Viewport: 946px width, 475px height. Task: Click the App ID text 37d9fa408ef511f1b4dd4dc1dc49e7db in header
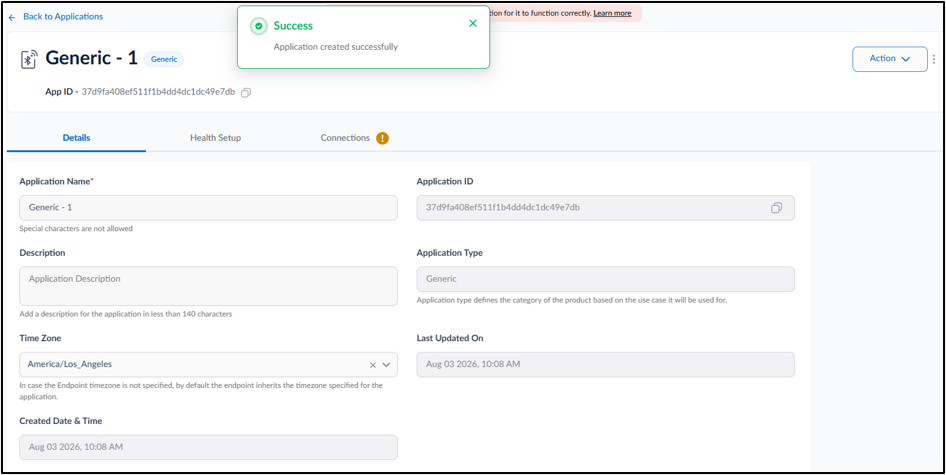click(158, 92)
